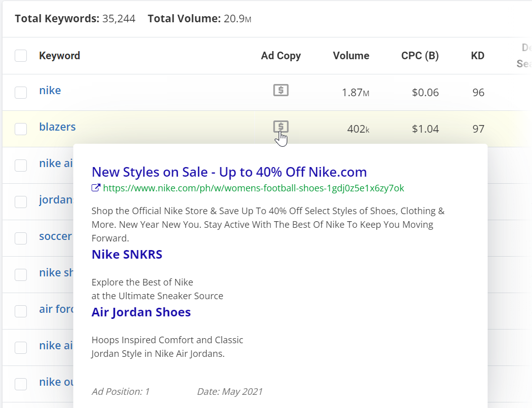Select the checkbox for the 'nike ou' row
This screenshot has width=532, height=408.
tap(21, 384)
